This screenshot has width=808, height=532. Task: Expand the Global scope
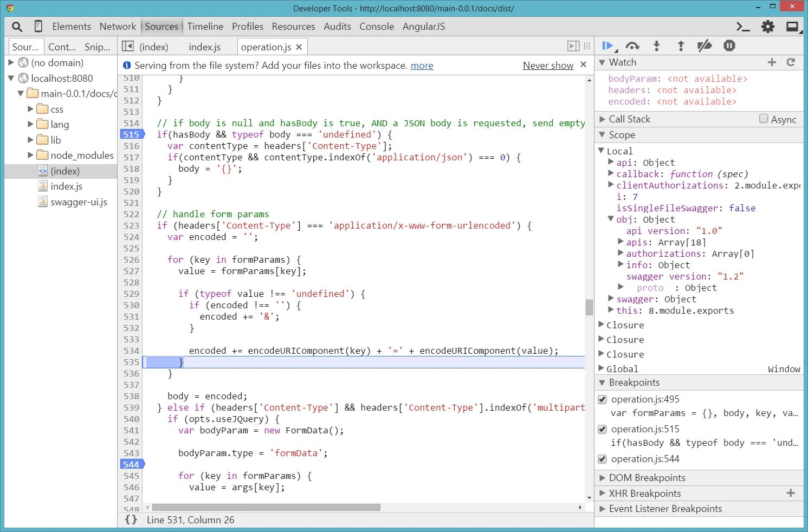click(601, 368)
